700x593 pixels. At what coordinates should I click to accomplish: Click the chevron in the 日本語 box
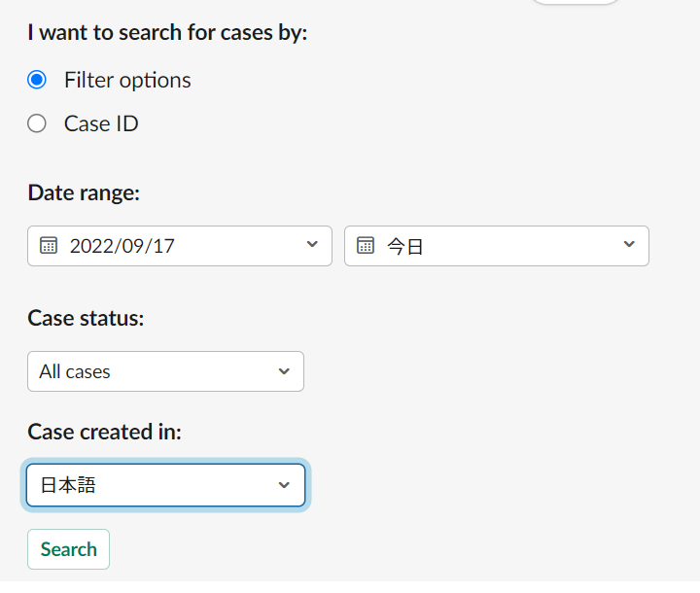284,485
